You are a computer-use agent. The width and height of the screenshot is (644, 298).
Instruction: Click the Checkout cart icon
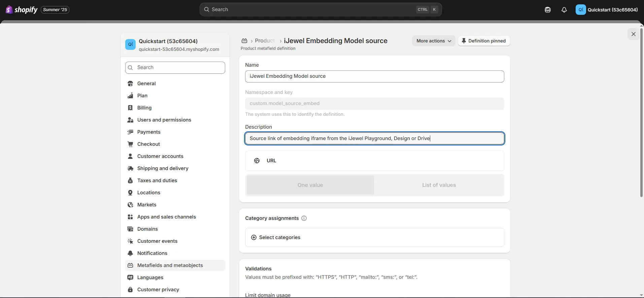tap(130, 144)
